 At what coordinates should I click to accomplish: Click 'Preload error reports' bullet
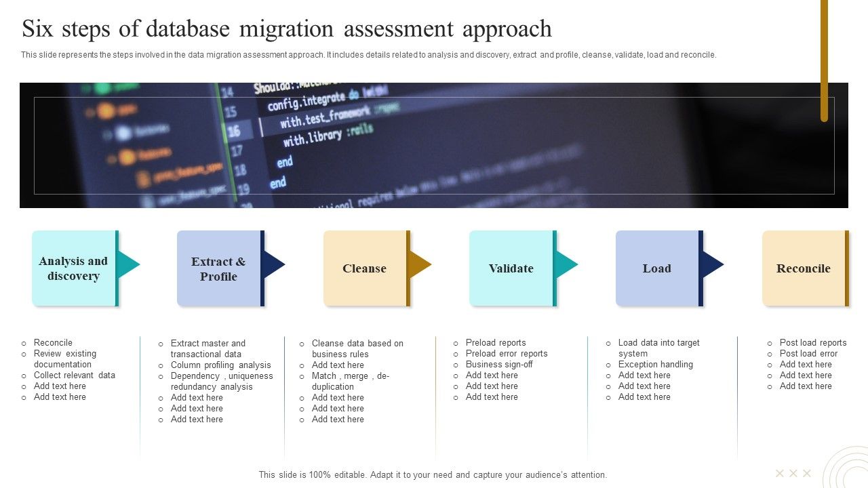(507, 354)
